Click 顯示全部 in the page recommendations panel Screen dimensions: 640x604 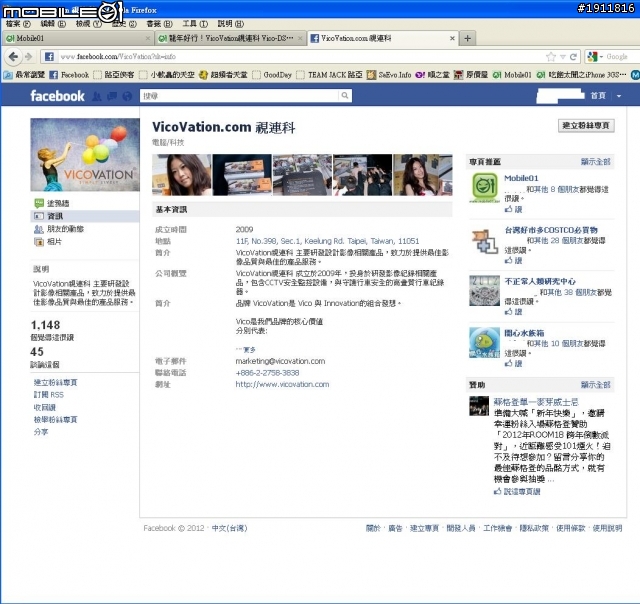(x=596, y=162)
